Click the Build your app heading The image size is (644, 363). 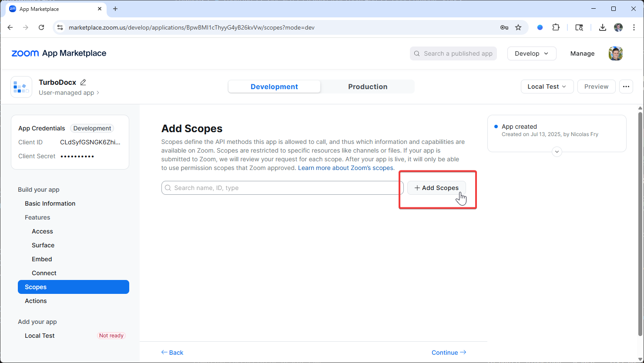tap(39, 190)
